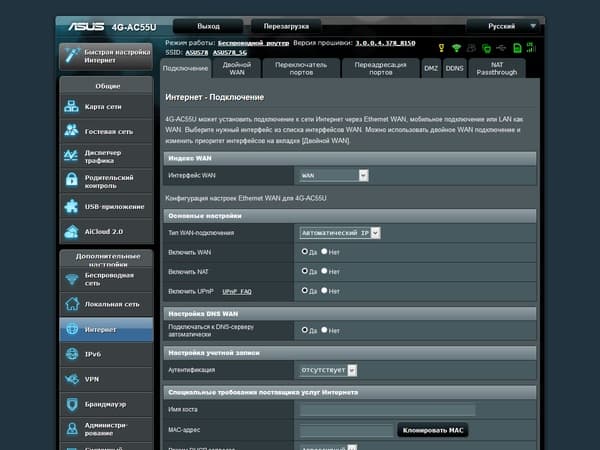Expand the Интерфейс WAN dropdown
Screen dimensions: 600x450
[334, 175]
